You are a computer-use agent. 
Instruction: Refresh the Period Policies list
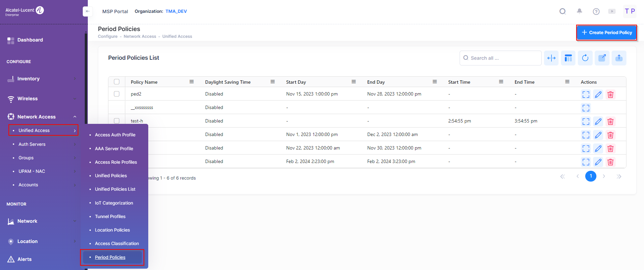(585, 58)
